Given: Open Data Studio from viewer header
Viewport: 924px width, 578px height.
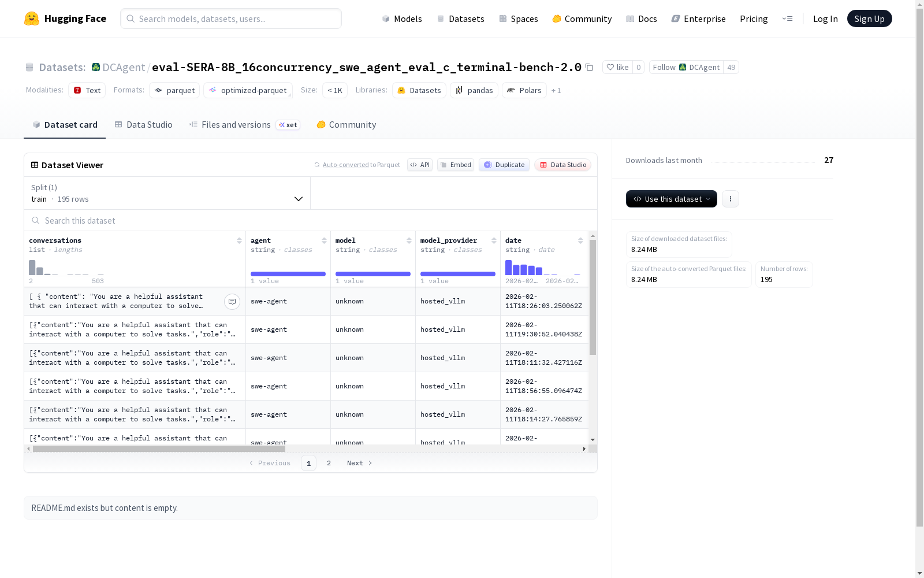Looking at the screenshot, I should pyautogui.click(x=562, y=165).
